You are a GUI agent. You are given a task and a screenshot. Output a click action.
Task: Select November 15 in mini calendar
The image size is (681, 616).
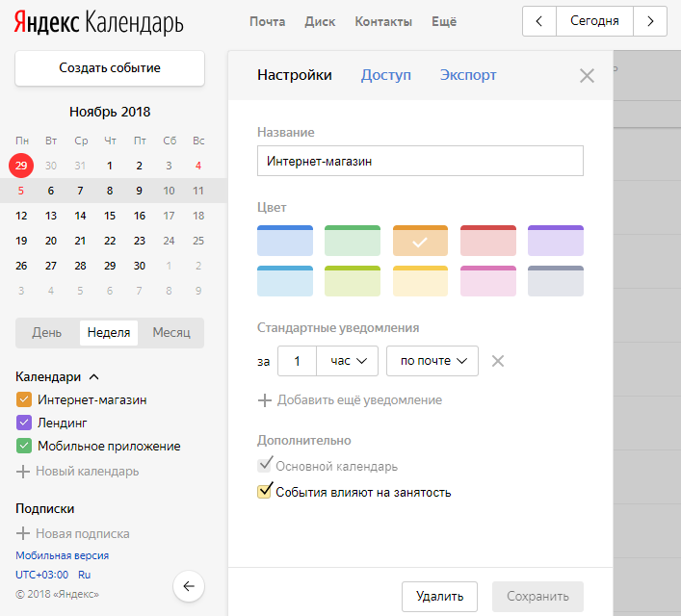coord(110,216)
